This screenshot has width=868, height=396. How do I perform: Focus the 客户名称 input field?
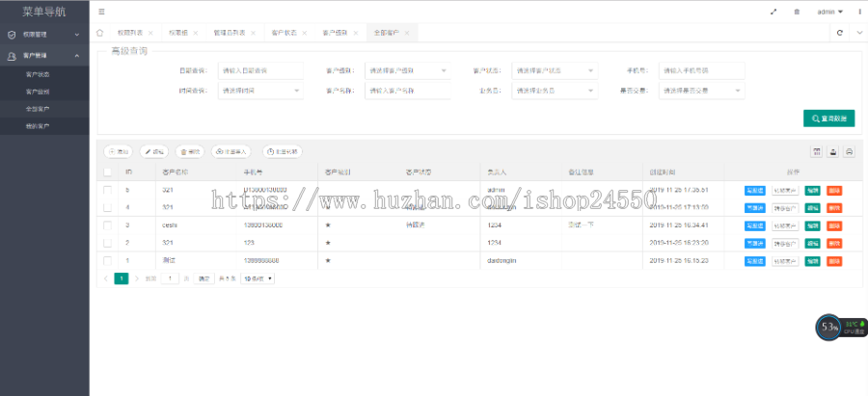pos(407,91)
